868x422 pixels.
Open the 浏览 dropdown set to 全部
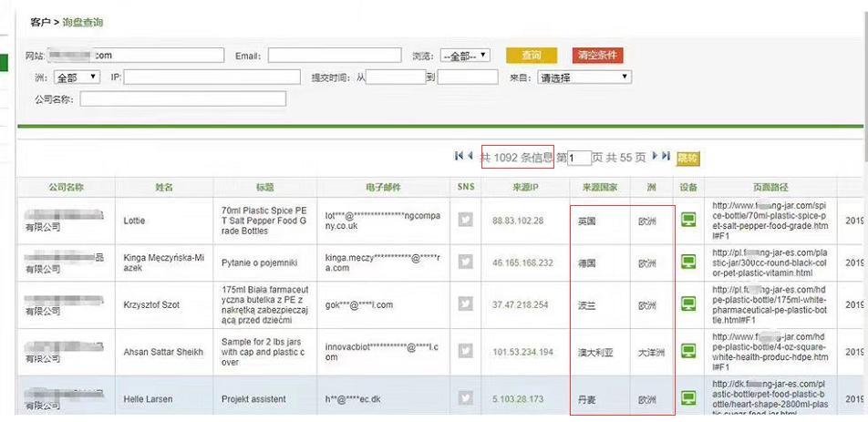point(465,56)
